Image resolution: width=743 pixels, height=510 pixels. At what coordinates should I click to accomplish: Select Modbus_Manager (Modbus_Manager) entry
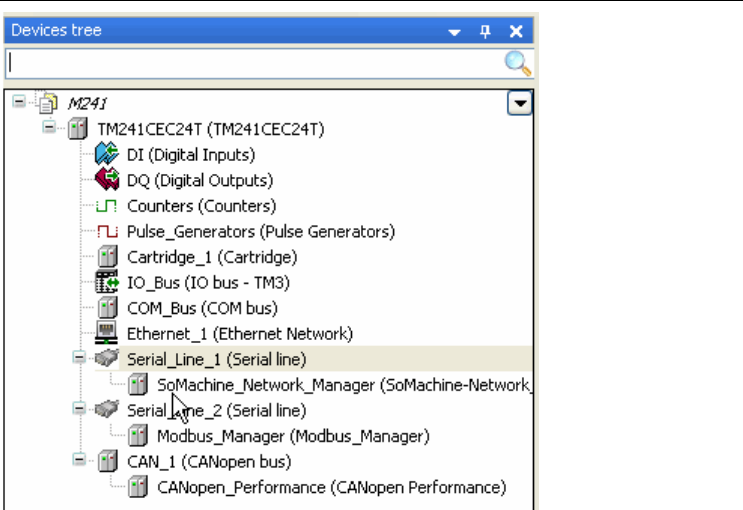click(293, 436)
